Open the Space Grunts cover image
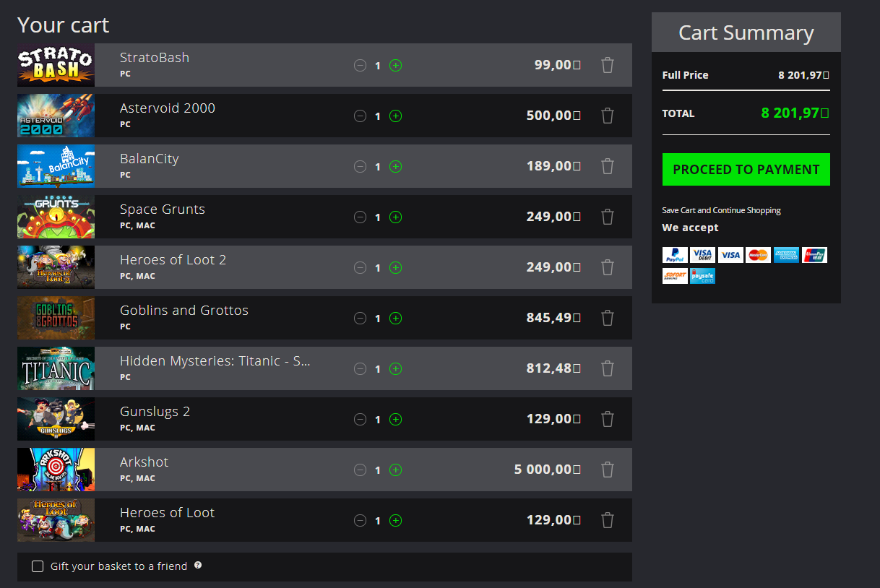This screenshot has width=880, height=588. [x=56, y=217]
